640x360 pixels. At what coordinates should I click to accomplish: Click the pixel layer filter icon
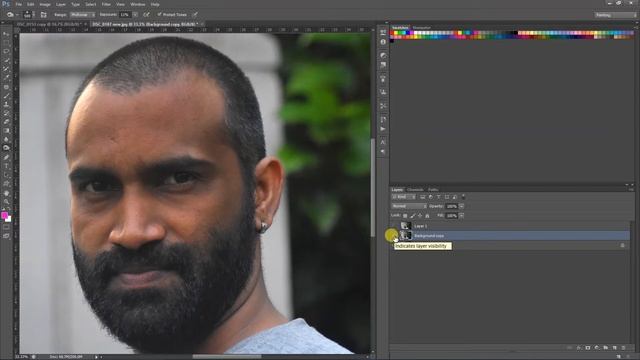pyautogui.click(x=422, y=197)
